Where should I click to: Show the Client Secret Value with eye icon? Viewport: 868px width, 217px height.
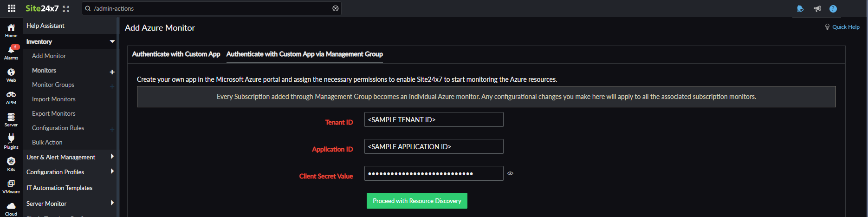pos(510,173)
